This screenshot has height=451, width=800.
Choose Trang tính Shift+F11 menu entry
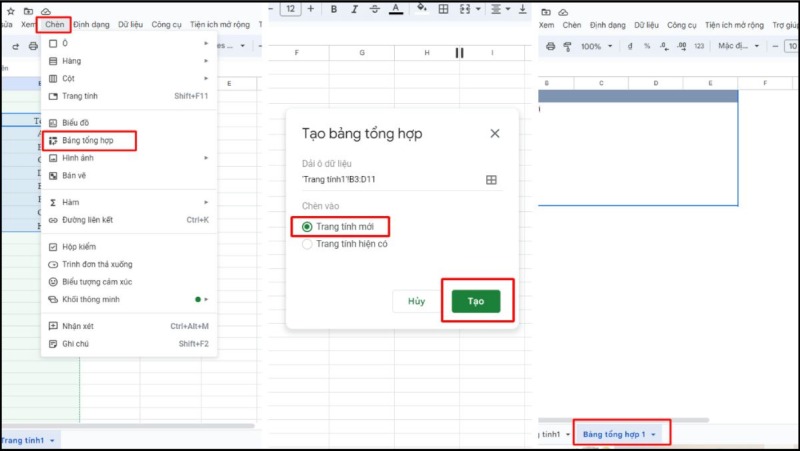129,96
